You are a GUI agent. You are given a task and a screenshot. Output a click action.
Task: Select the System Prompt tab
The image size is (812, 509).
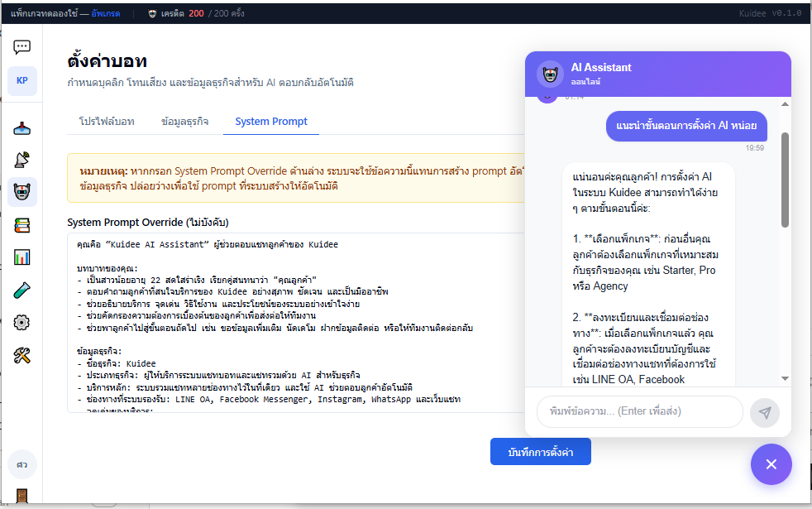[271, 122]
